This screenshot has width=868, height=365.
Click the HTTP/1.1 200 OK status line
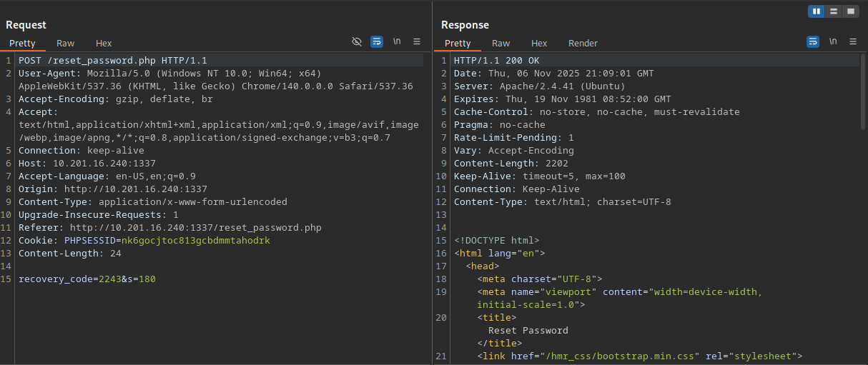click(x=496, y=61)
